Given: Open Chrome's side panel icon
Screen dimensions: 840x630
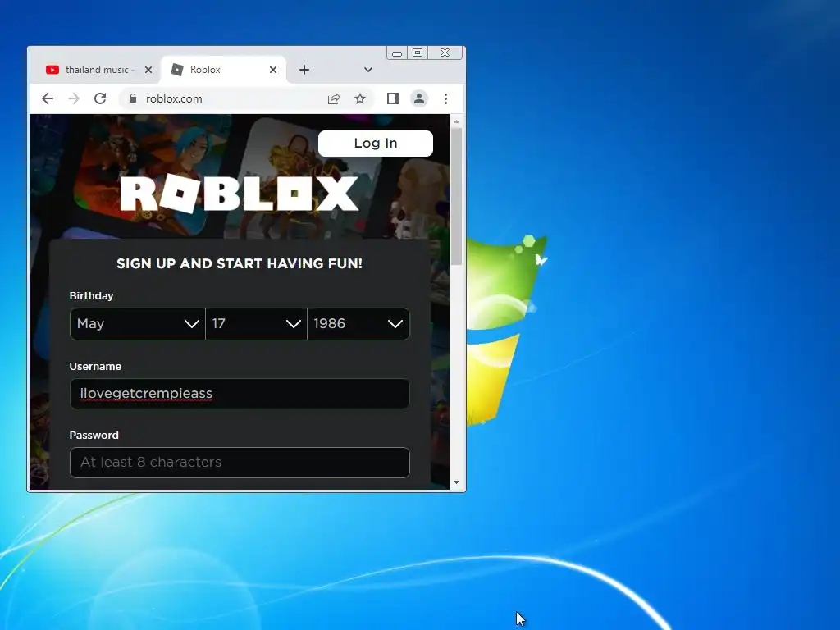Looking at the screenshot, I should [393, 98].
